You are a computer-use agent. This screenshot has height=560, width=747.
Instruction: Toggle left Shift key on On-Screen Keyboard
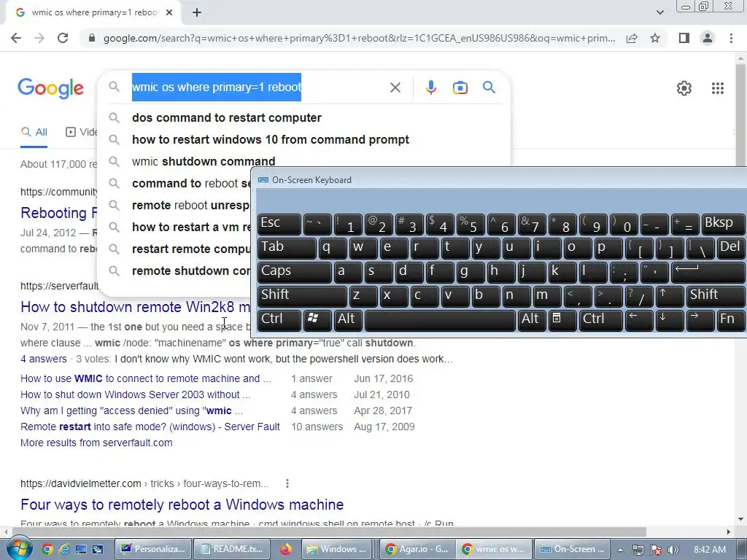coord(302,296)
